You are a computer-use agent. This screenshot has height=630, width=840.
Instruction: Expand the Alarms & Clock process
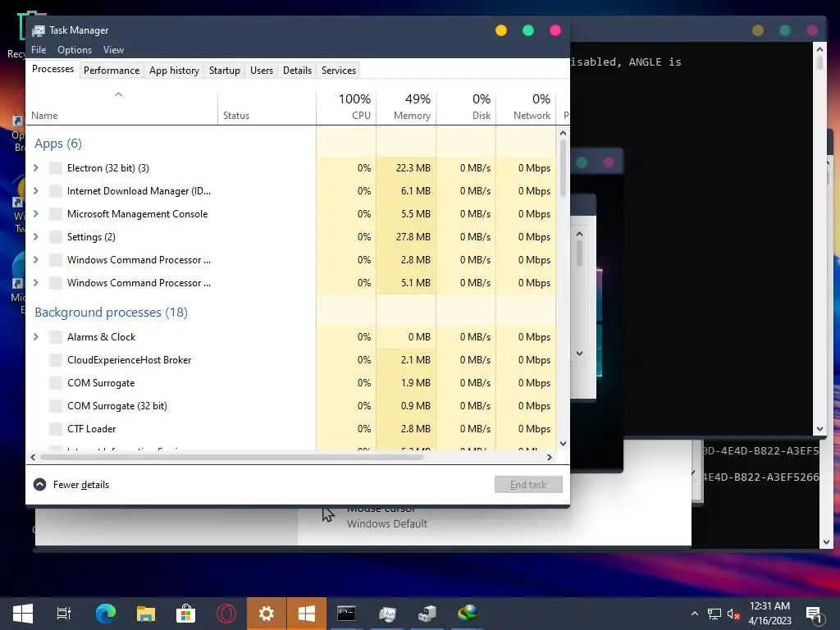click(36, 337)
